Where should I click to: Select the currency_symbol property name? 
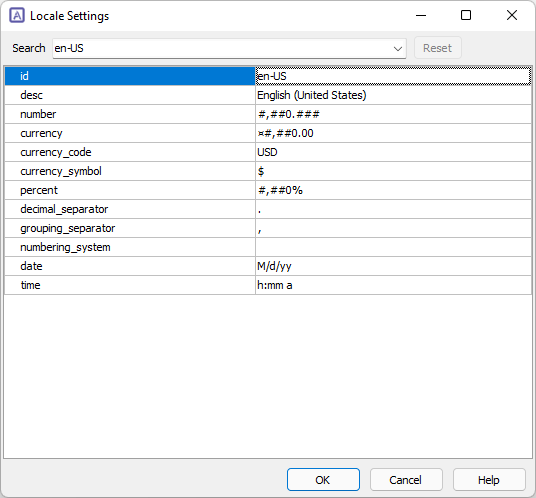click(61, 171)
